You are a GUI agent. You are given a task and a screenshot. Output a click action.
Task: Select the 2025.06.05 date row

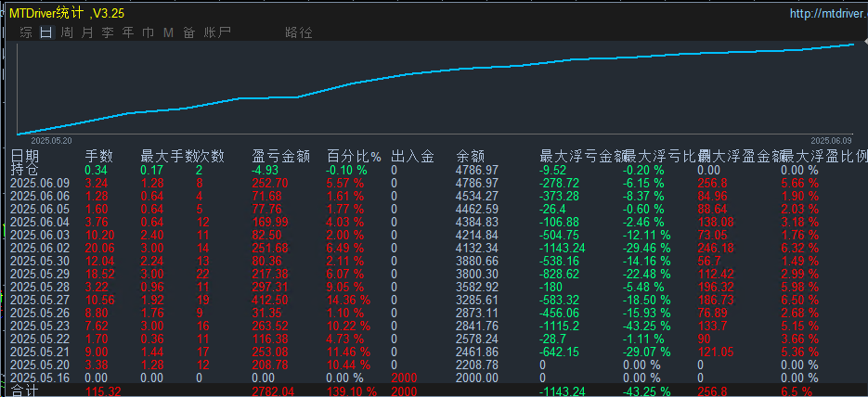coord(41,209)
